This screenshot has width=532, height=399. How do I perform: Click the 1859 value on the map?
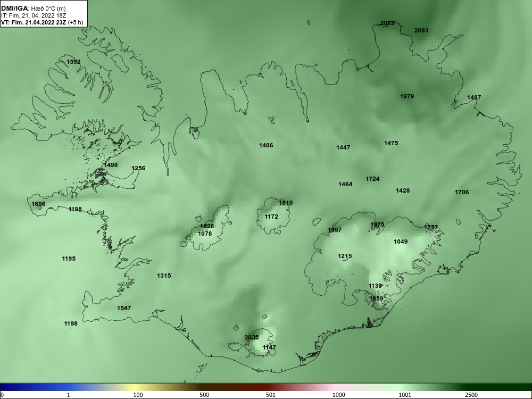tap(376, 298)
